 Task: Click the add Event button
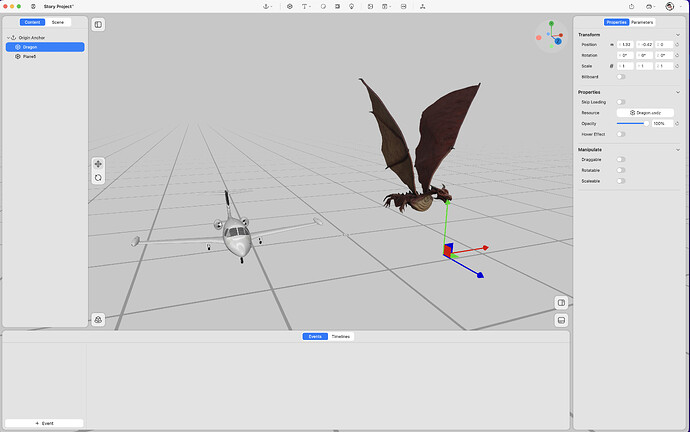click(x=45, y=423)
